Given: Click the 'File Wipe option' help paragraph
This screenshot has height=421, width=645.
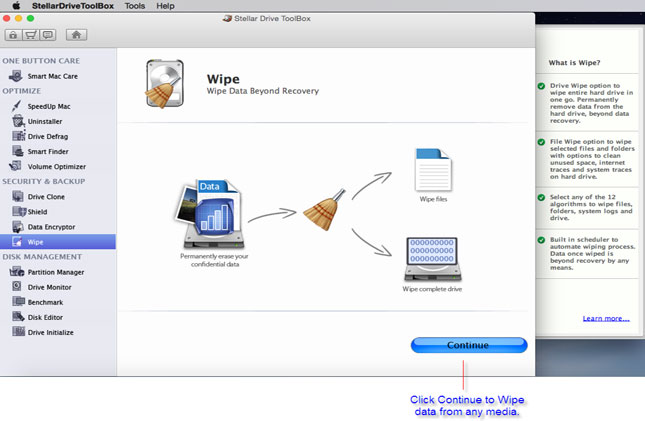Looking at the screenshot, I should click(x=592, y=159).
